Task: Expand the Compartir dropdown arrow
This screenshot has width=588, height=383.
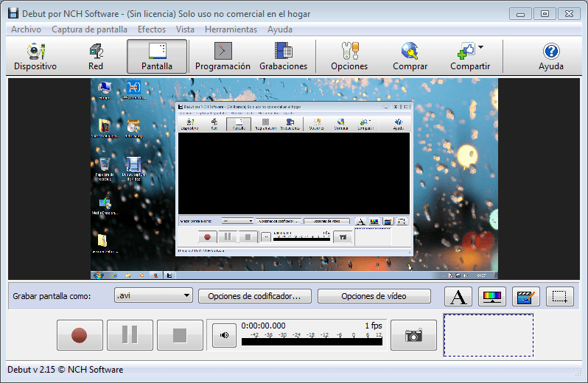Action: (x=480, y=47)
